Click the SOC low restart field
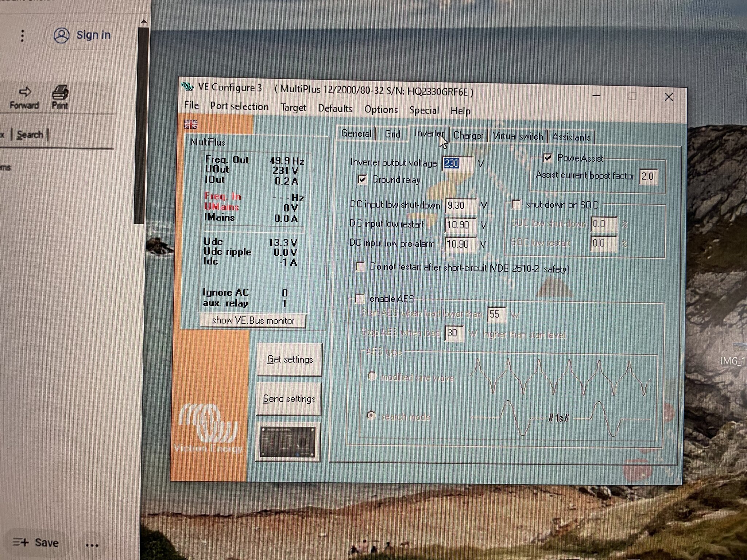Screen dimensions: 747x560 point(604,243)
